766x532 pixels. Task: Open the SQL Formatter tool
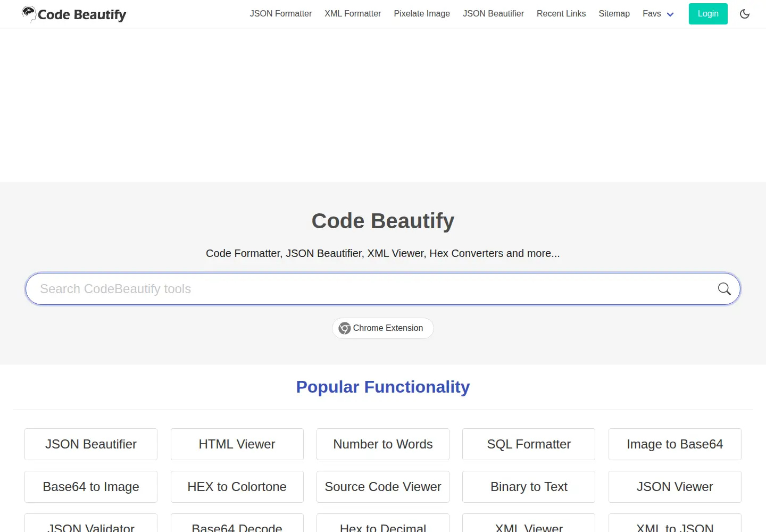click(x=529, y=444)
